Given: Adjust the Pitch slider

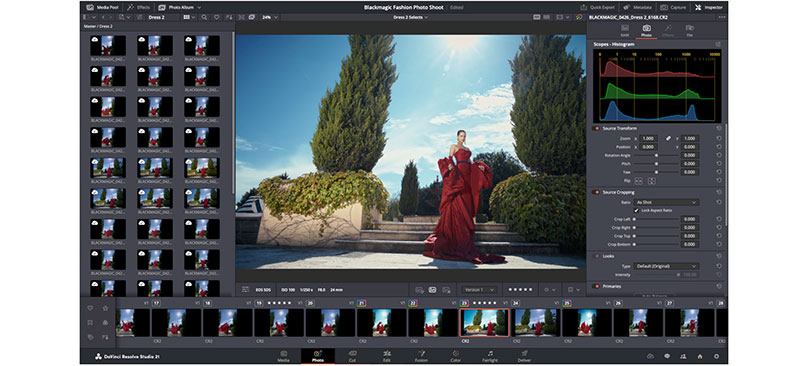Looking at the screenshot, I should (656, 164).
